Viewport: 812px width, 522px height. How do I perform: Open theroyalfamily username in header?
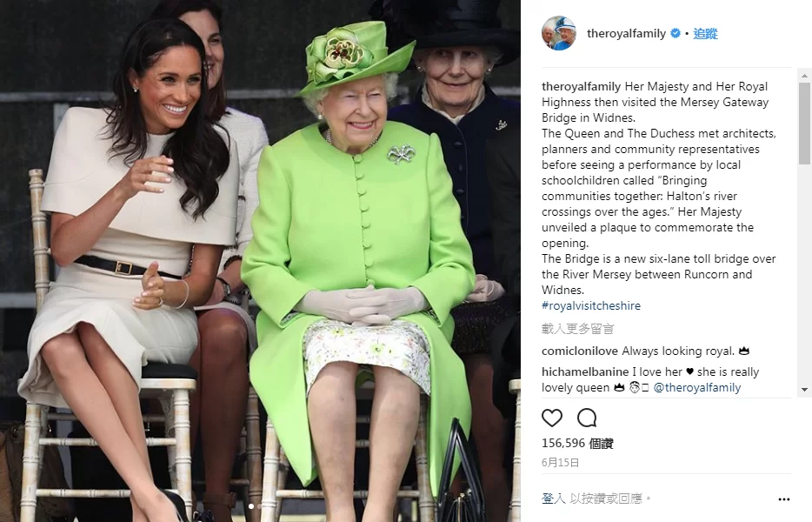point(626,34)
